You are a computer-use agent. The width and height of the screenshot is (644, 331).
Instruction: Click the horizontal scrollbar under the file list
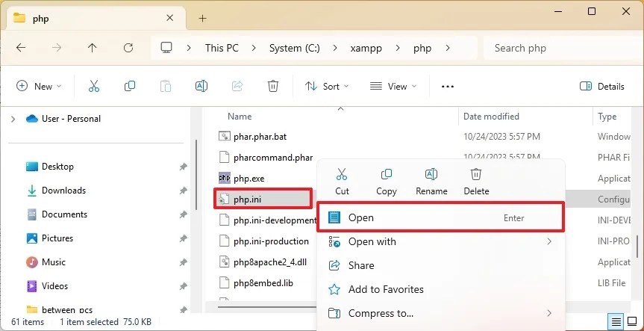pyautogui.click(x=267, y=306)
